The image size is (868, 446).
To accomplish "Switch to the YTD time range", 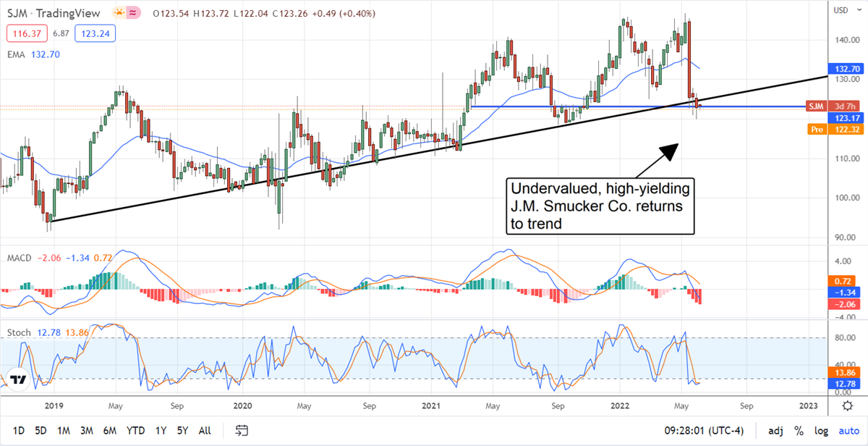I will tap(135, 431).
